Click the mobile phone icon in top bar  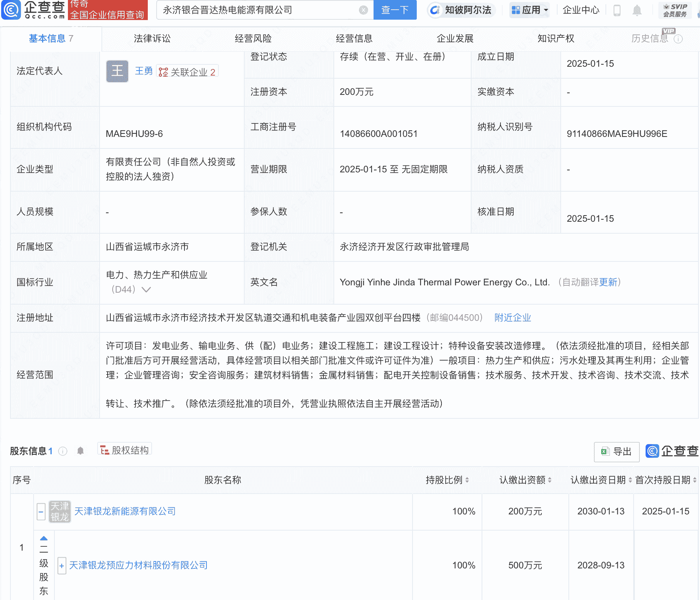pyautogui.click(x=616, y=10)
